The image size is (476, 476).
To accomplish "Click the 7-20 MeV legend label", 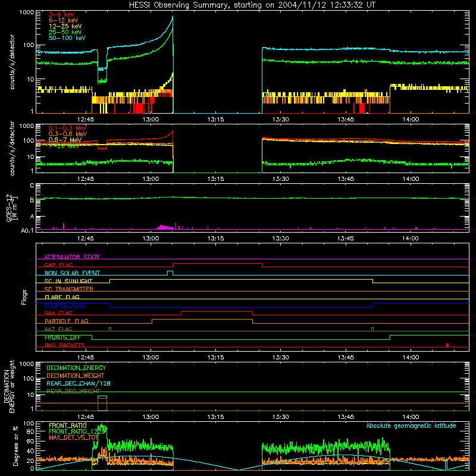I will (64, 146).
